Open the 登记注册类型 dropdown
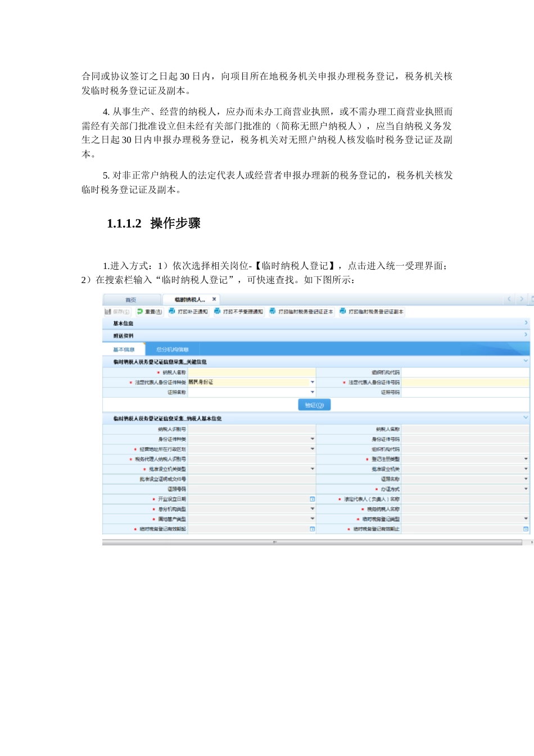 [x=526, y=459]
